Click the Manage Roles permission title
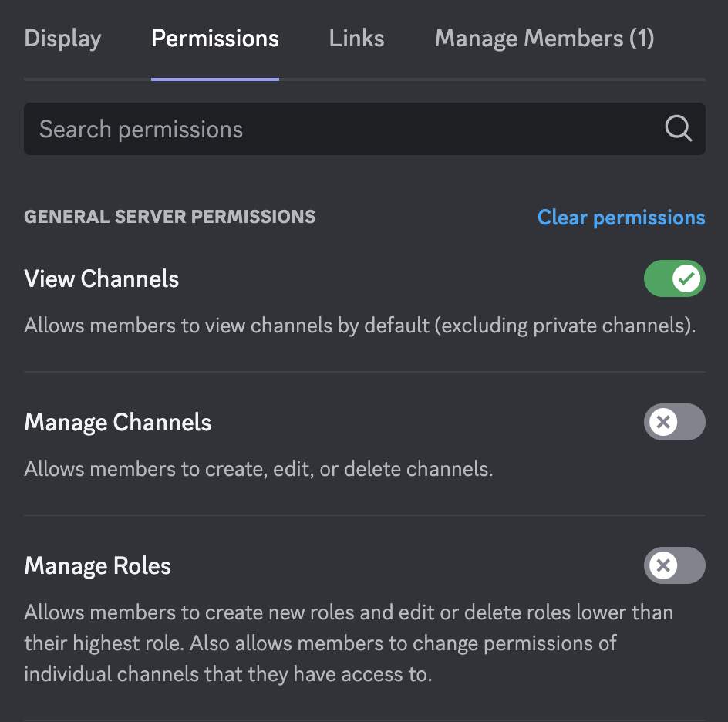Viewport: 728px width, 722px height. 97,566
